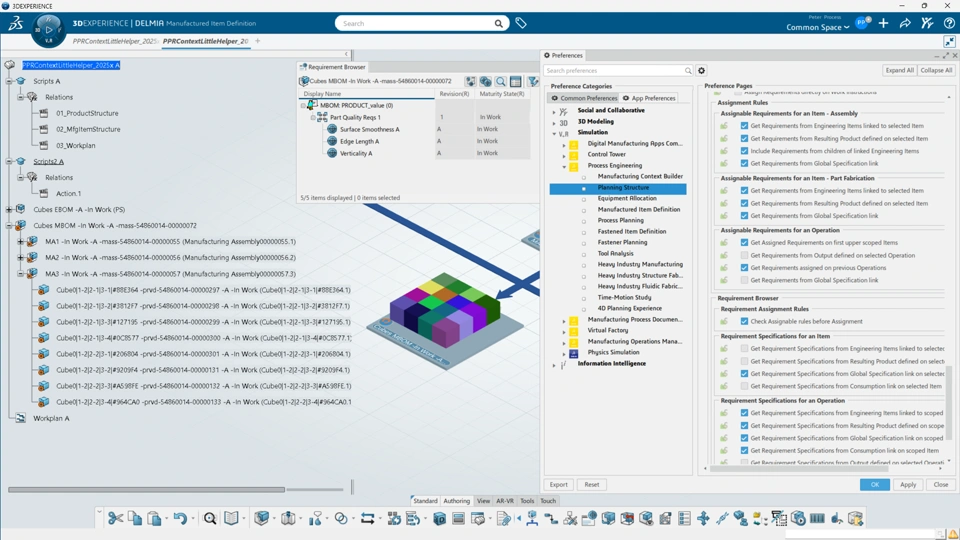Screen dimensions: 960x540
Task: Click the Undo arrow icon
Action: click(180, 519)
